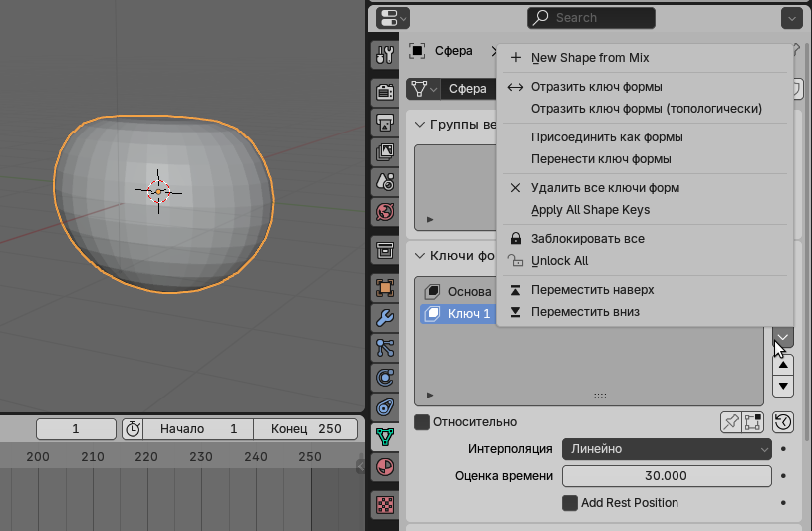Choose Apply All Shape Keys

click(x=646, y=210)
